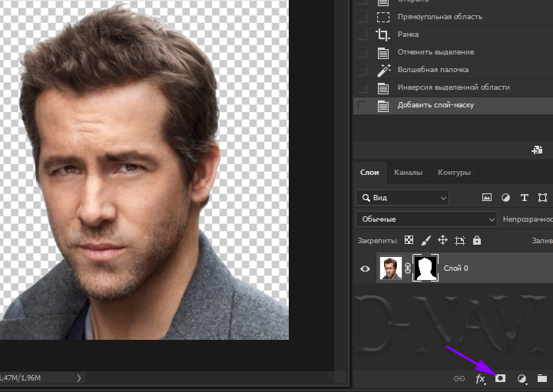553x392 pixels.
Task: Toggle checkbox for Инверсия выделенной области step
Action: 363,87
